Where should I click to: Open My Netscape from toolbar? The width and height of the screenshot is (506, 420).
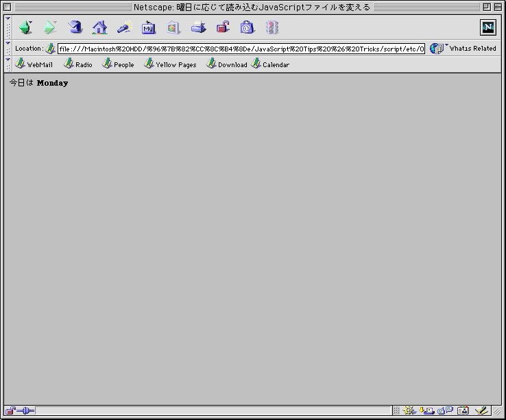pyautogui.click(x=149, y=28)
